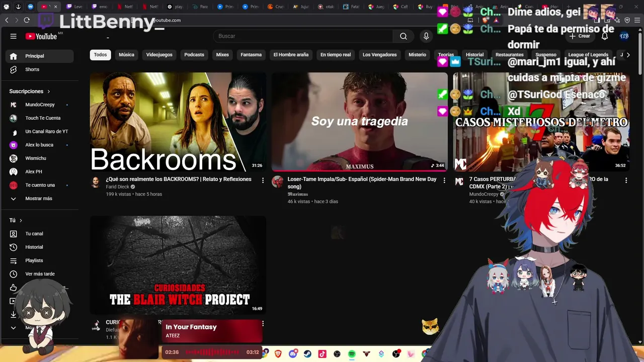Reload the page with the refresh icon
The height and width of the screenshot is (362, 644).
pyautogui.click(x=27, y=20)
